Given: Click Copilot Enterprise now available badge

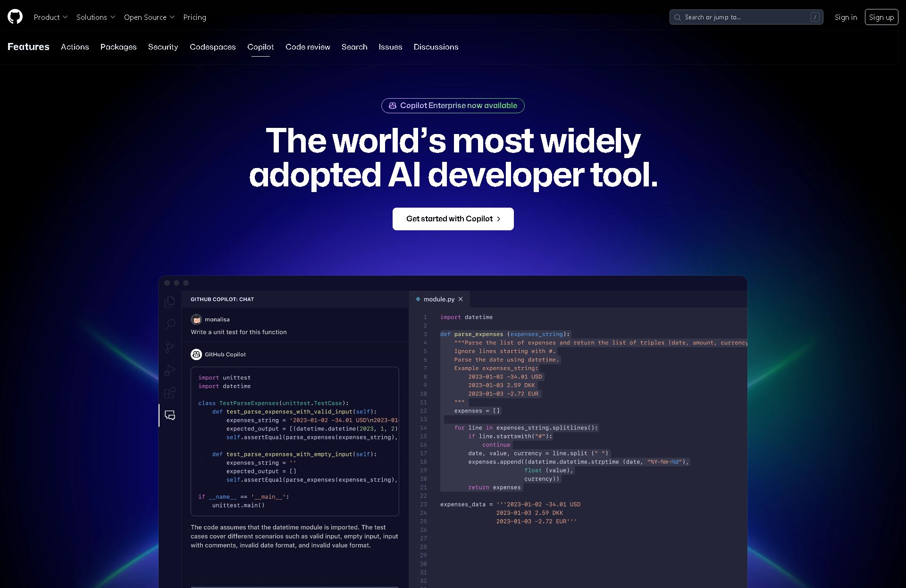Looking at the screenshot, I should (453, 105).
